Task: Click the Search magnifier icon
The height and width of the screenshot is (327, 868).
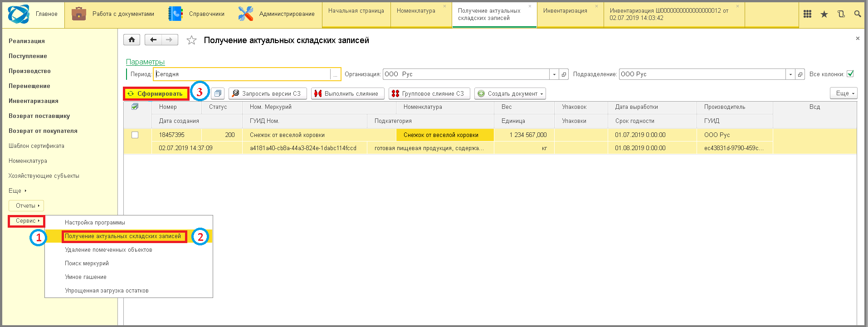Action: [x=857, y=14]
